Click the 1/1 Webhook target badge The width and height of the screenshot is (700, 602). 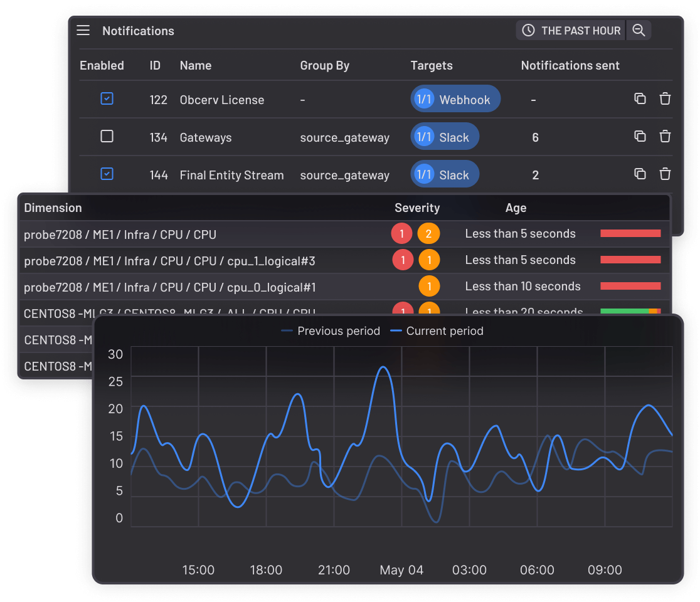click(455, 99)
